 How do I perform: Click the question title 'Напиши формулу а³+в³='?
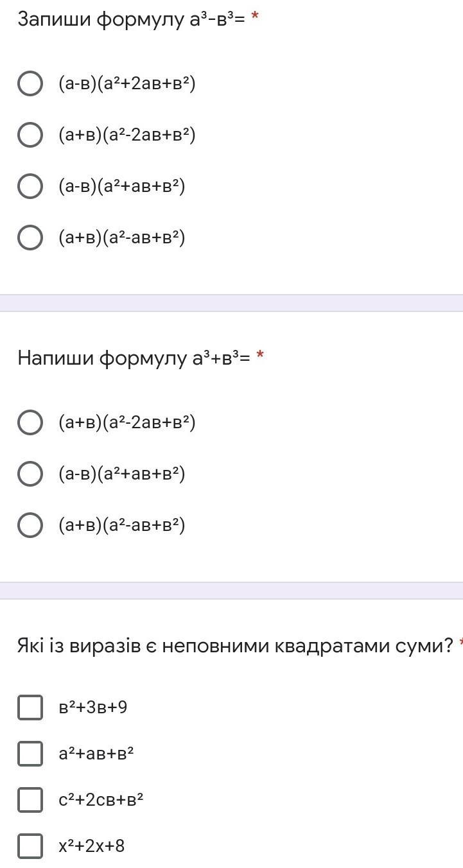pyautogui.click(x=134, y=358)
